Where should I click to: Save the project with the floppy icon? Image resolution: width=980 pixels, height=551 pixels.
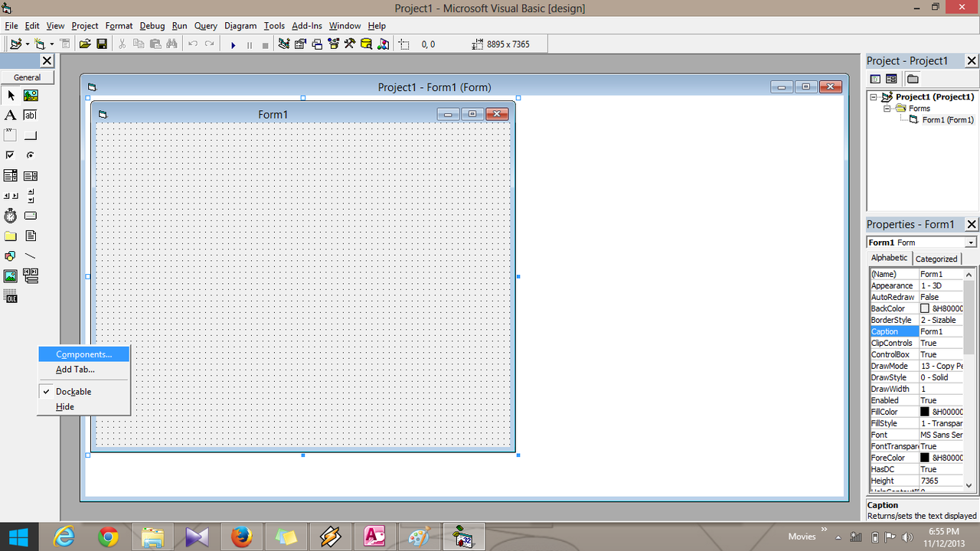point(101,44)
